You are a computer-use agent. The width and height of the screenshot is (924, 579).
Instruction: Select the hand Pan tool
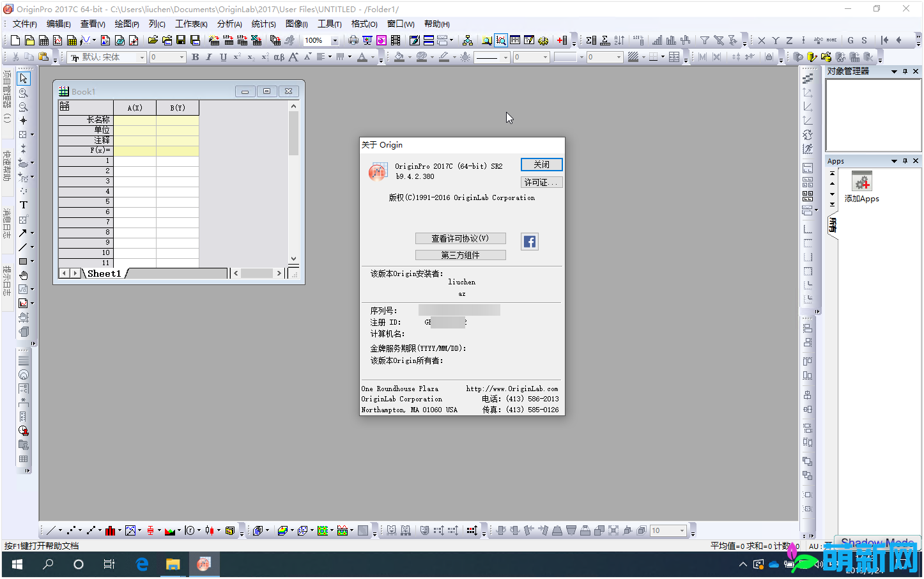24,275
